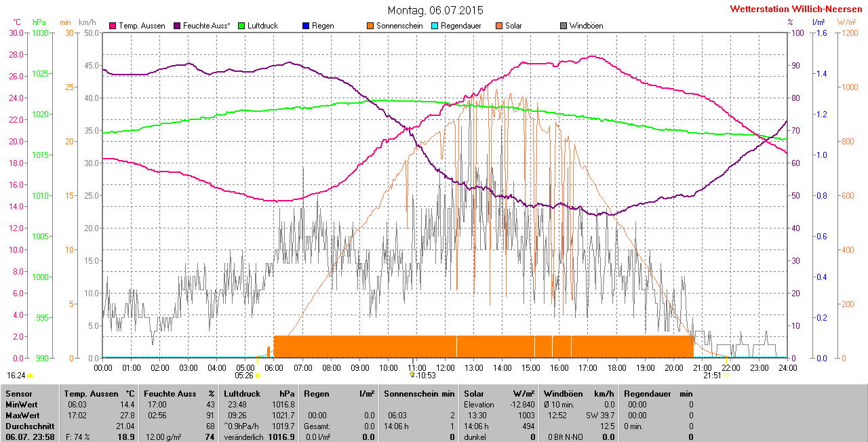Click the current pressure '1016.9'
Image resolution: width=868 pixels, height=442 pixels.
(281, 437)
